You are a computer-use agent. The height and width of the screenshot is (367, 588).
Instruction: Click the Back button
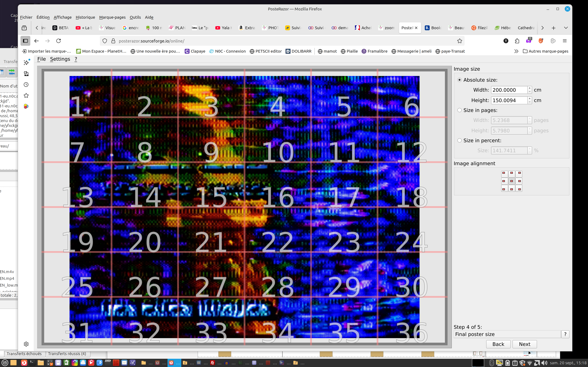(498, 344)
